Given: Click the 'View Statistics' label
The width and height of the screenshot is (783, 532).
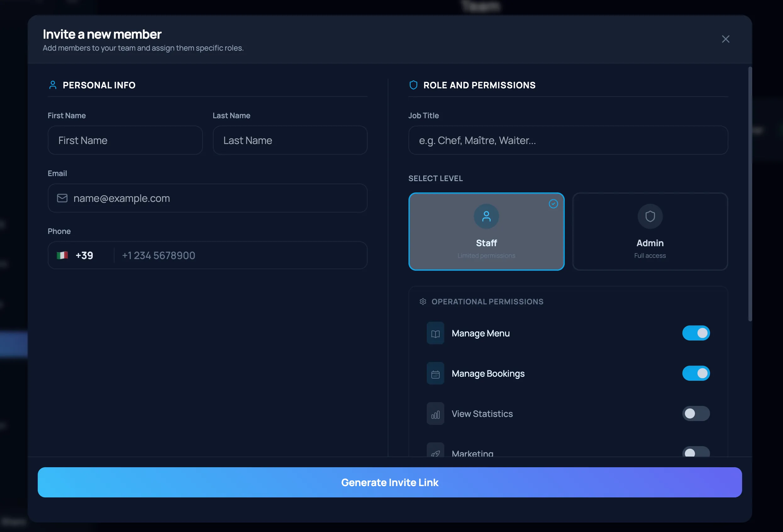Looking at the screenshot, I should [482, 414].
